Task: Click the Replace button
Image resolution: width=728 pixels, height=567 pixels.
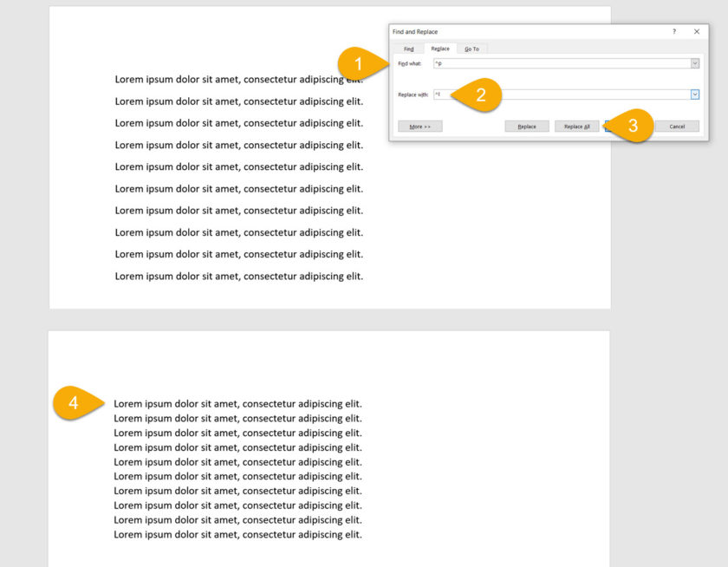Action: click(527, 127)
